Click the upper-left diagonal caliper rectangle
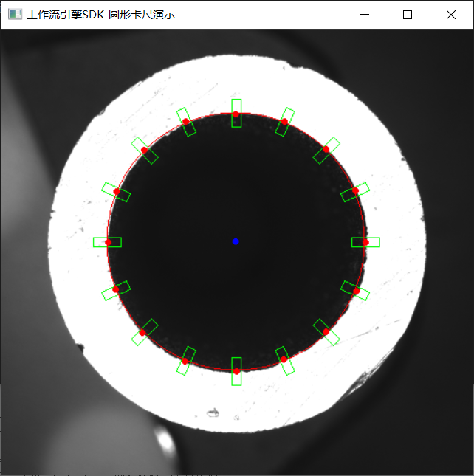 [145, 151]
